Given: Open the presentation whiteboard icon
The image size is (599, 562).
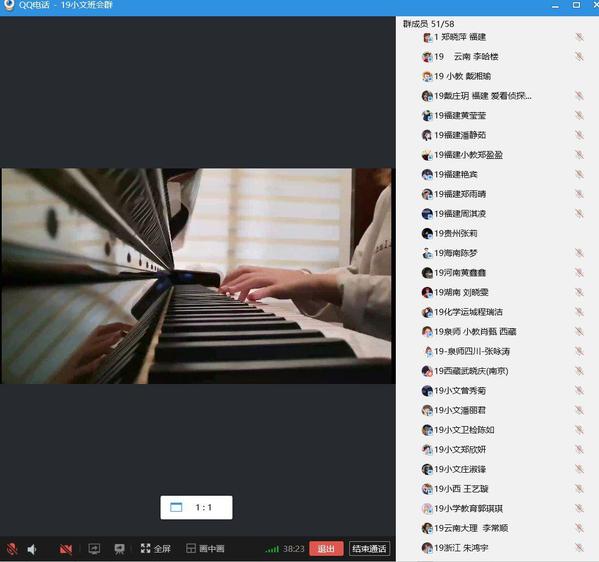Looking at the screenshot, I should click(x=120, y=549).
